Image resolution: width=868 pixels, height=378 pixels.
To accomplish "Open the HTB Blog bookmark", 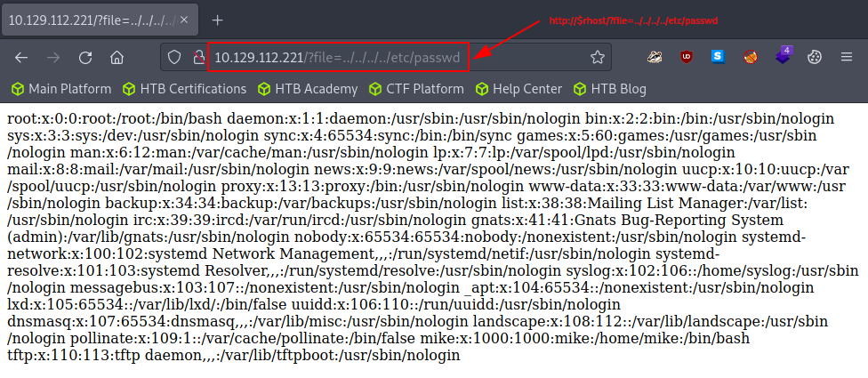I will pyautogui.click(x=610, y=89).
